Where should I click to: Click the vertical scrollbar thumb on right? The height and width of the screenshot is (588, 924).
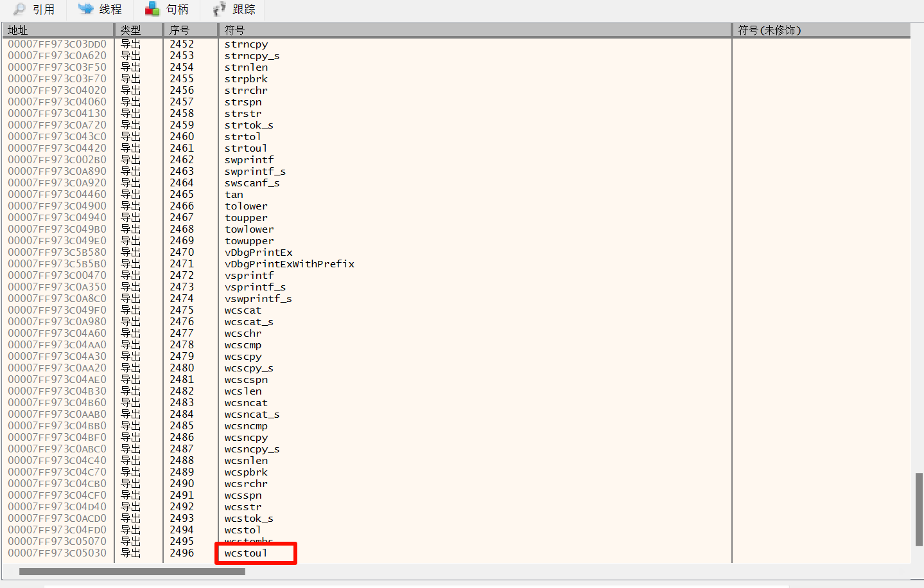(x=919, y=509)
